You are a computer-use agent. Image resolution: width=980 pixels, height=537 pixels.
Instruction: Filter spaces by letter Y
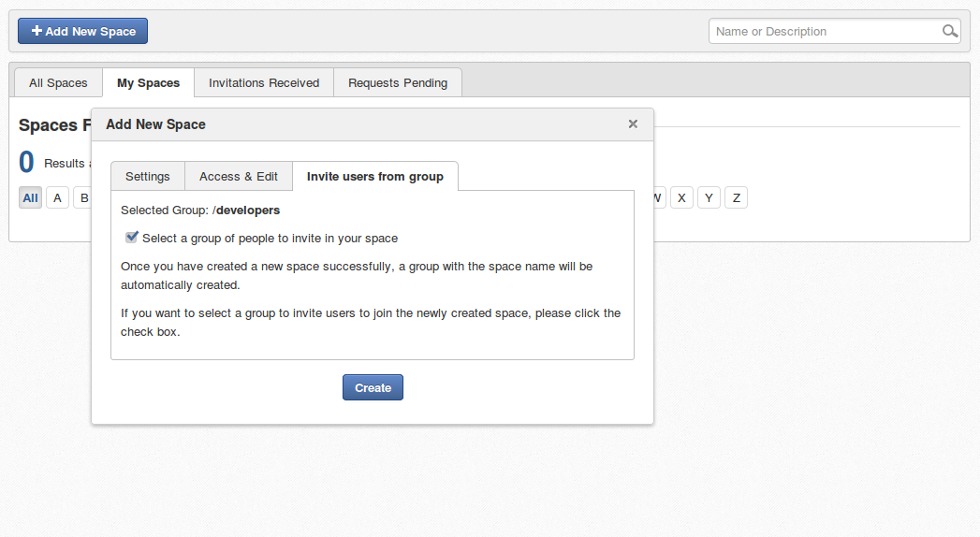709,198
